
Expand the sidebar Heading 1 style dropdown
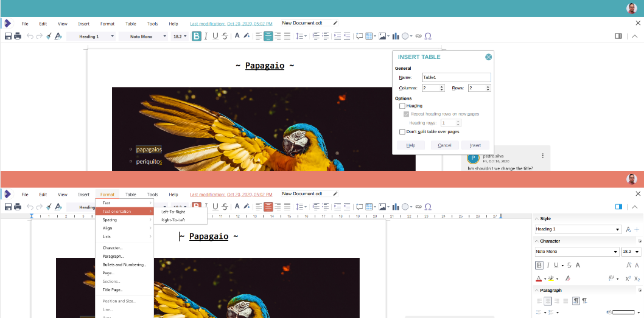pos(618,229)
